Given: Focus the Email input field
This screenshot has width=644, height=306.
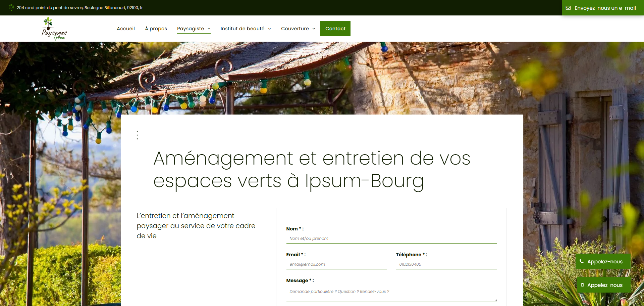Looking at the screenshot, I should pos(336,264).
